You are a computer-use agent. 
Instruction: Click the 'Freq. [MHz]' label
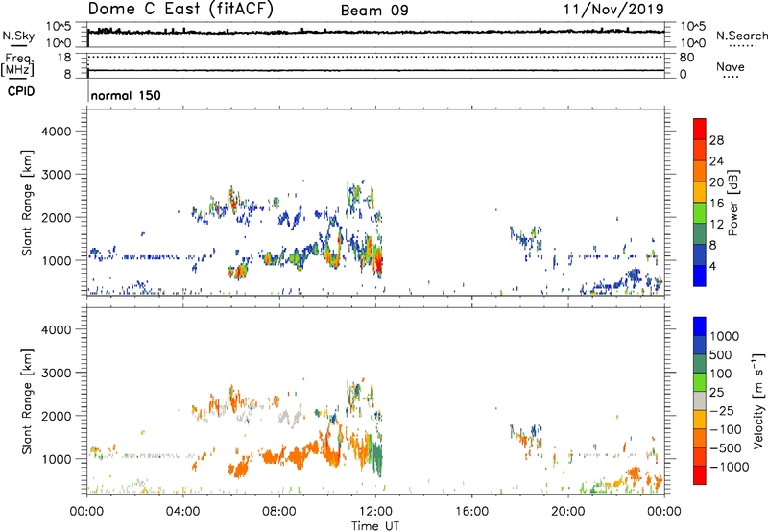pyautogui.click(x=17, y=64)
